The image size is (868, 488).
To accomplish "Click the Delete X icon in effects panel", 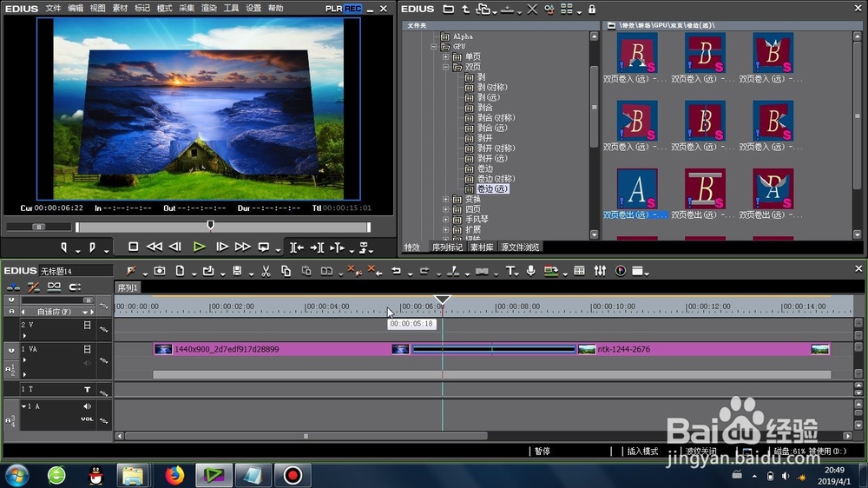I will tap(532, 9).
